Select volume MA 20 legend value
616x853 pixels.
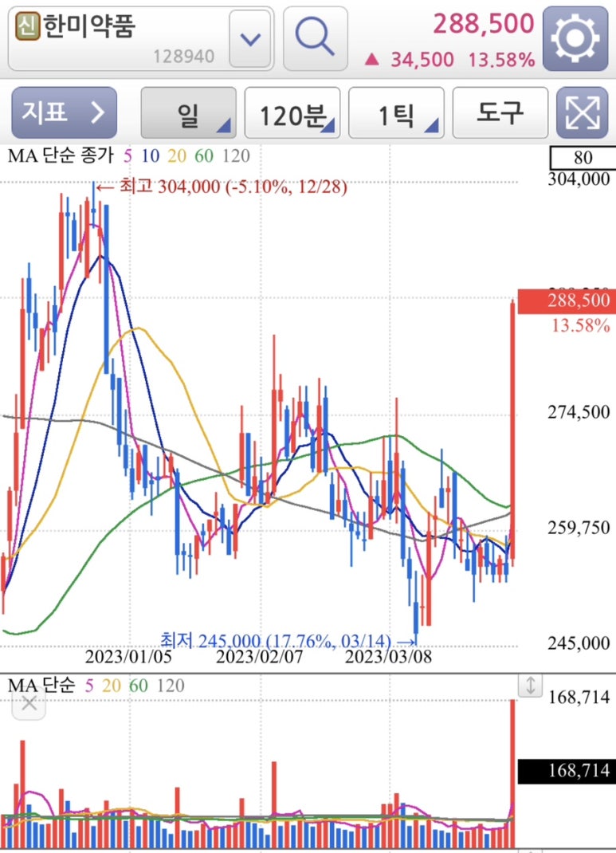pos(112,686)
